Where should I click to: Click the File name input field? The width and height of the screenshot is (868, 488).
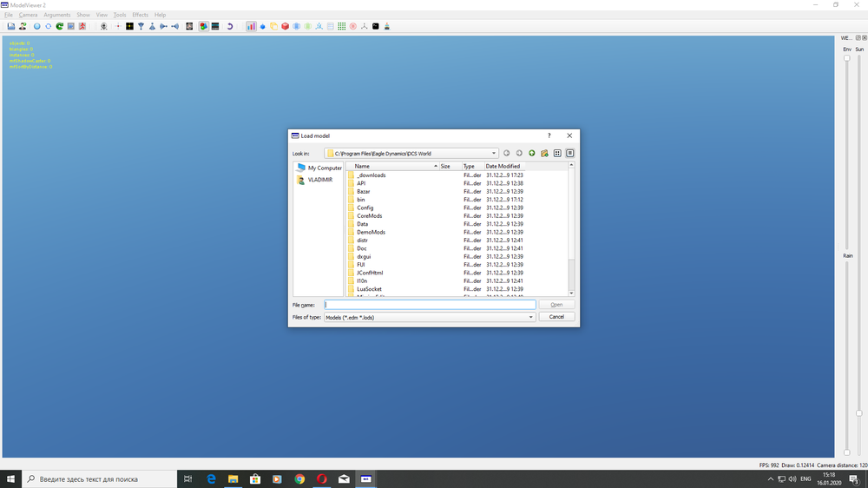point(431,305)
